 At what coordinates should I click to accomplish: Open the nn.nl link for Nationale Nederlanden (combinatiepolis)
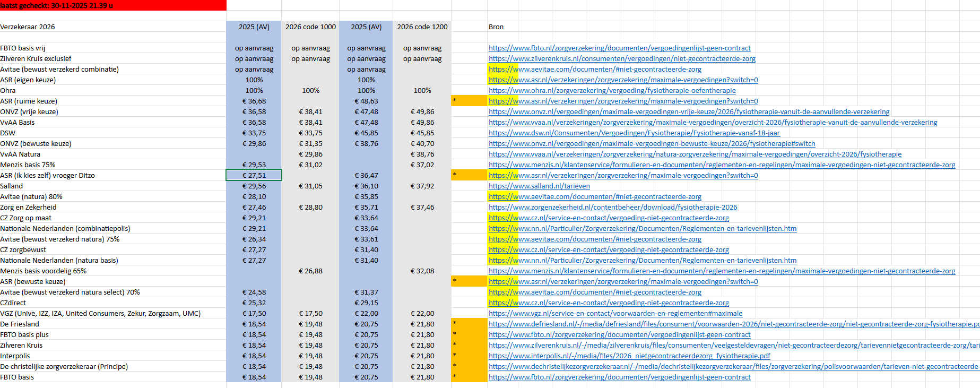pos(643,229)
